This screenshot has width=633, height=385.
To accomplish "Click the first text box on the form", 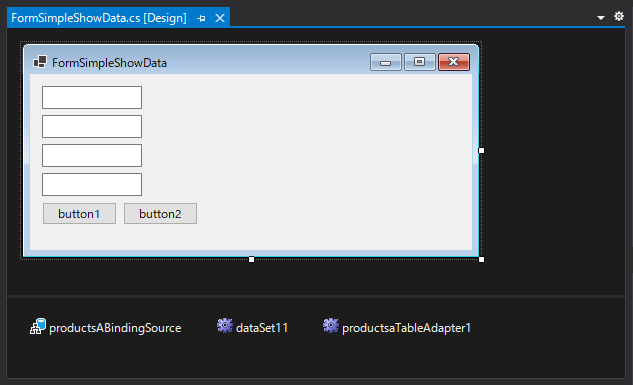I will tap(92, 97).
